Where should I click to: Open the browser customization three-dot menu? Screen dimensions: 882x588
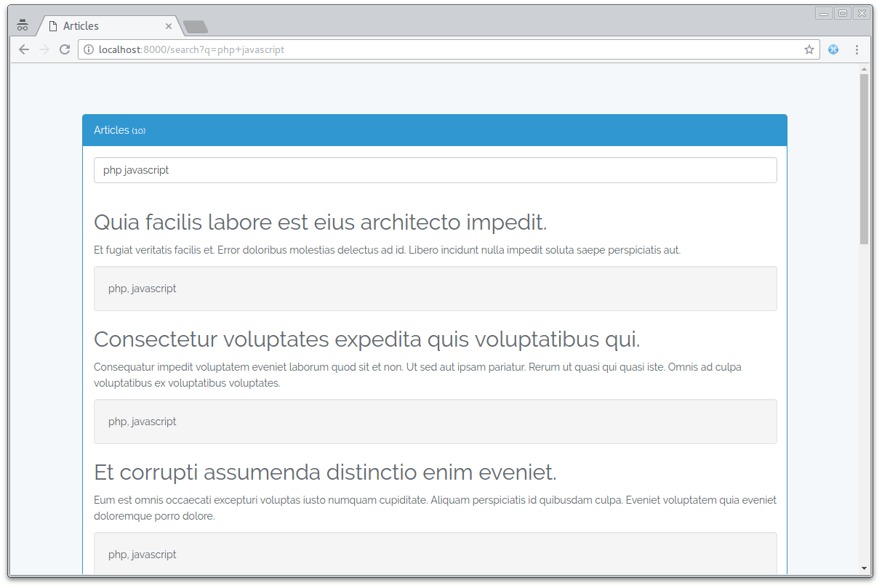[857, 49]
